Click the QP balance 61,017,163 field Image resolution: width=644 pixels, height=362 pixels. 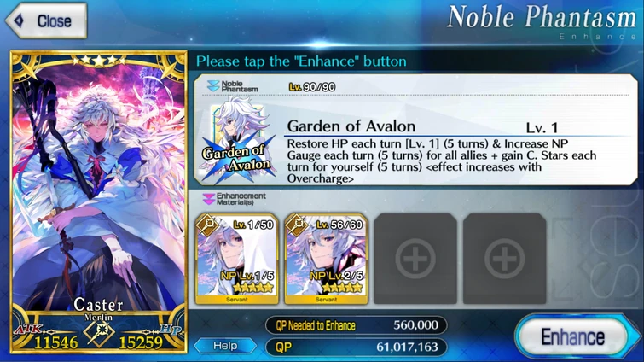pos(356,347)
